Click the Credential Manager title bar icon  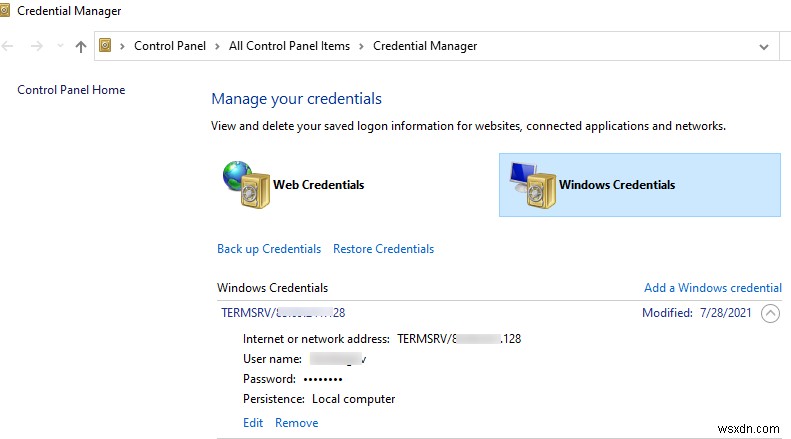pyautogui.click(x=5, y=10)
